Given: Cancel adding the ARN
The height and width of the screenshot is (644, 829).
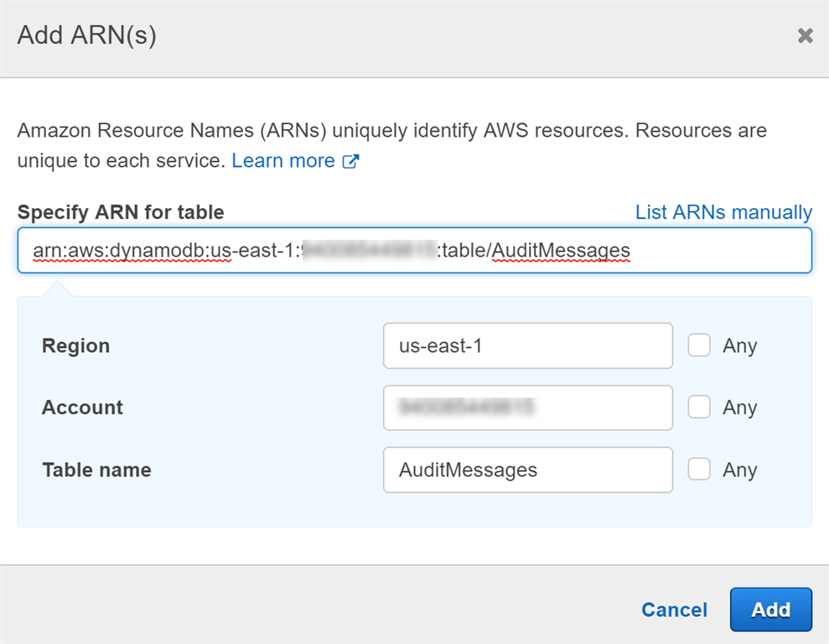Looking at the screenshot, I should tap(674, 610).
